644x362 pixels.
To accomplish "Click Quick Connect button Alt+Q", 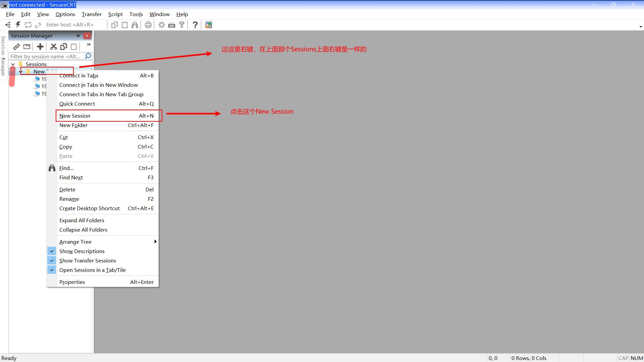I will [x=77, y=104].
